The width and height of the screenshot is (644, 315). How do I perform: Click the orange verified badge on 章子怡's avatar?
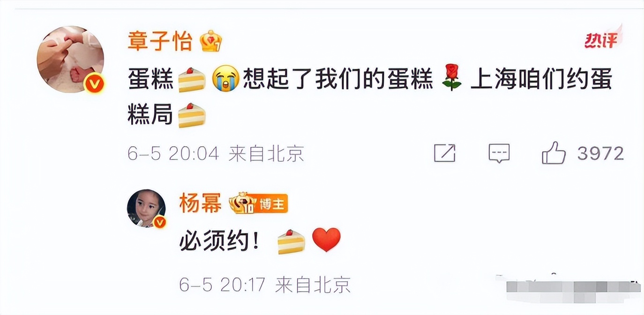pos(95,84)
